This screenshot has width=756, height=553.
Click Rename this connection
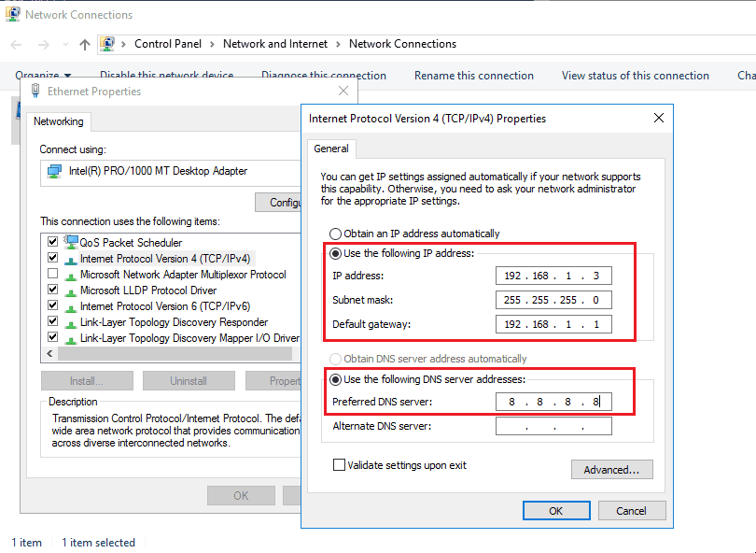pyautogui.click(x=474, y=76)
